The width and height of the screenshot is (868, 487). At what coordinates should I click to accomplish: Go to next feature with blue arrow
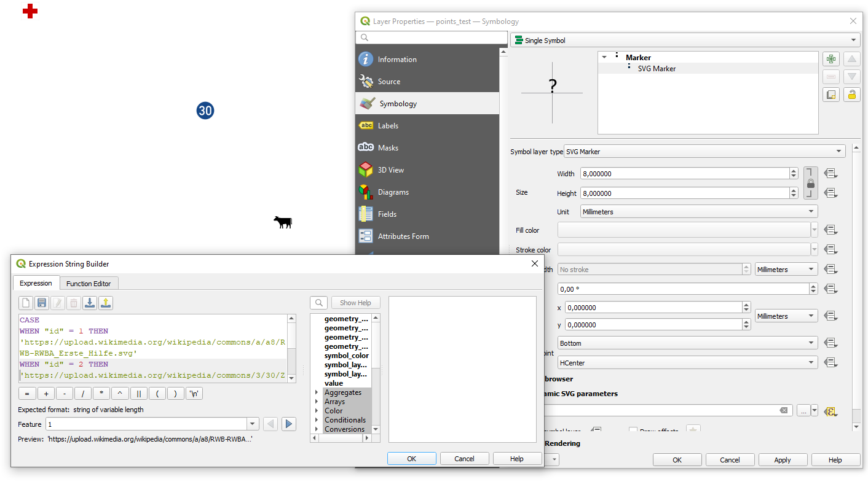pos(289,424)
